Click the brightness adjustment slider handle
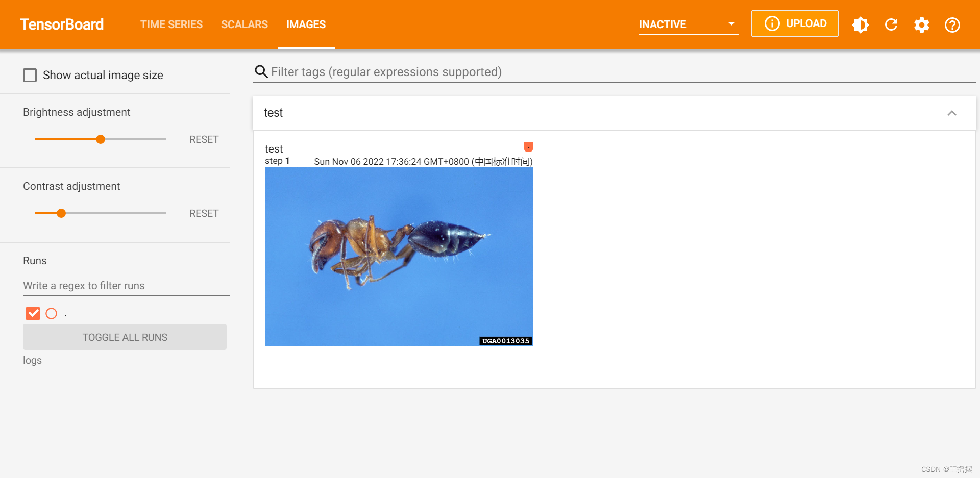Screen dimensions: 980x478 (x=100, y=139)
